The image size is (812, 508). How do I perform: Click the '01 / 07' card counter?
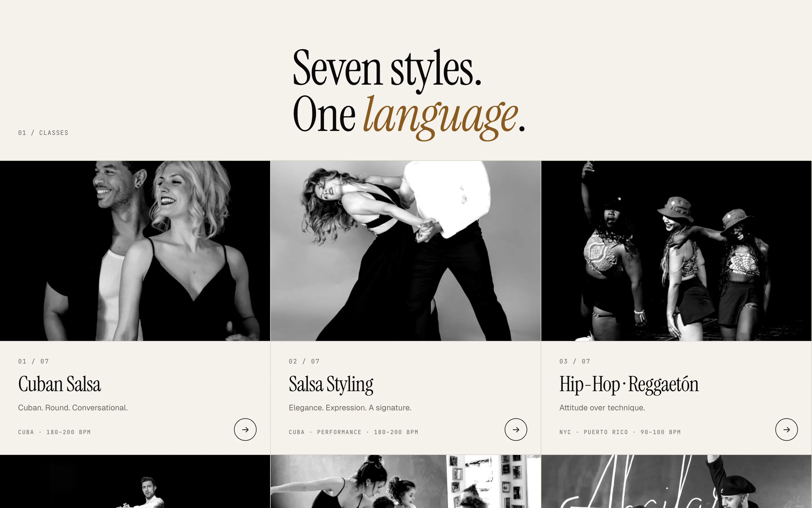point(34,362)
